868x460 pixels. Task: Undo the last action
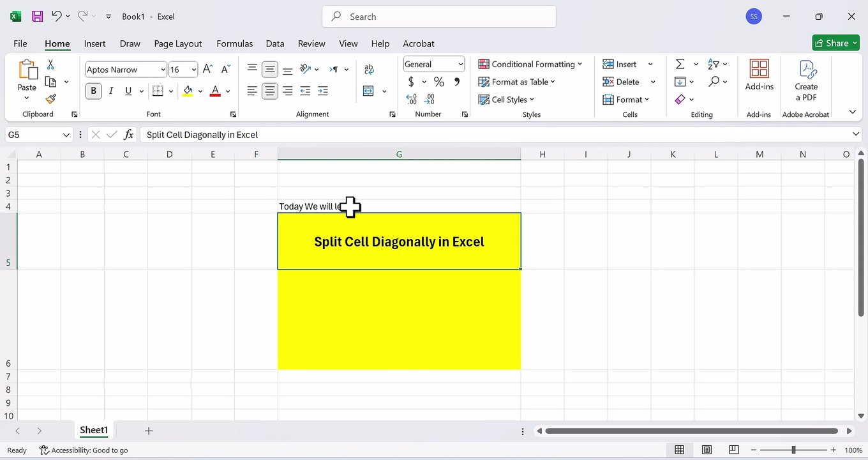[56, 17]
